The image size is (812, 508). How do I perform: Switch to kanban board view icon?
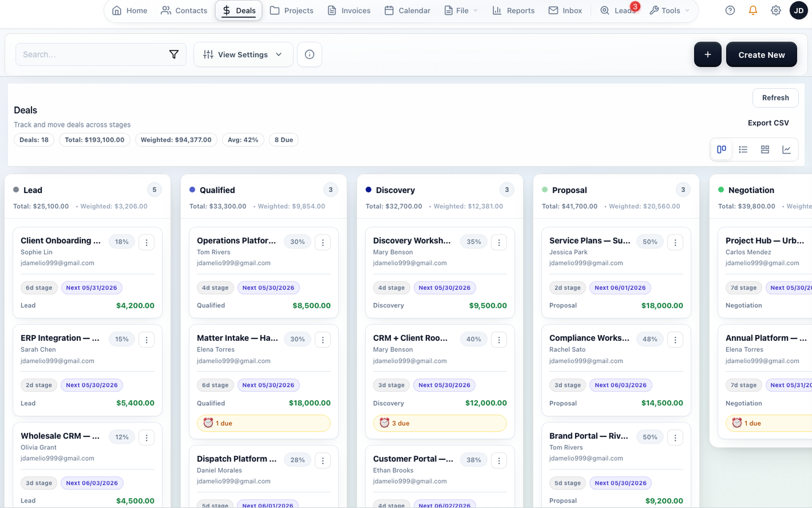tap(722, 149)
